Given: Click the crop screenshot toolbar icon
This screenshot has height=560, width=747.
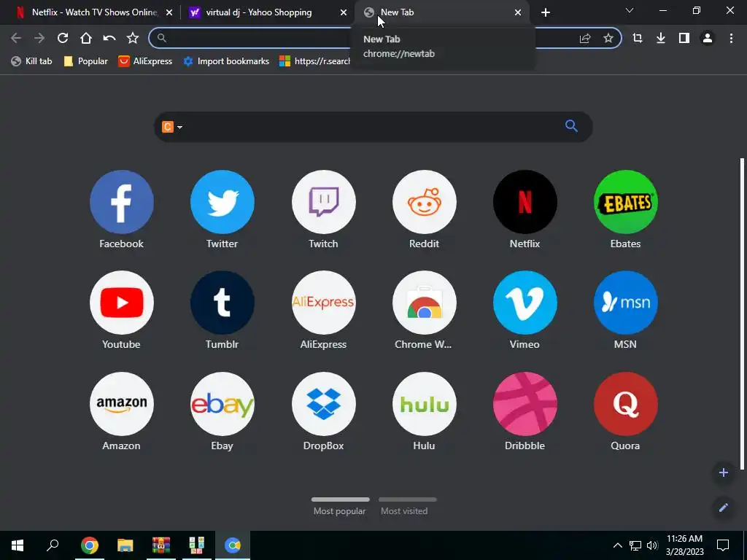Looking at the screenshot, I should [638, 38].
